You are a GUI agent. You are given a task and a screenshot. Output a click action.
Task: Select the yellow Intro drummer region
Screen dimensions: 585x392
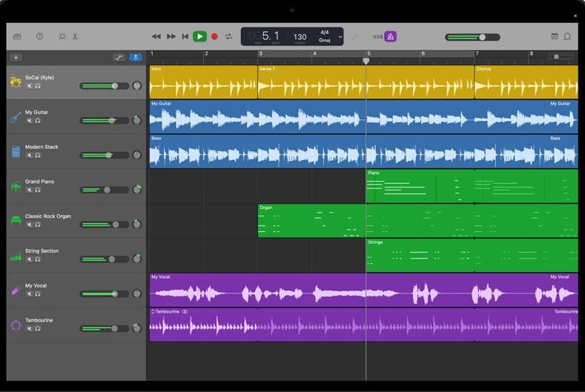[203, 82]
